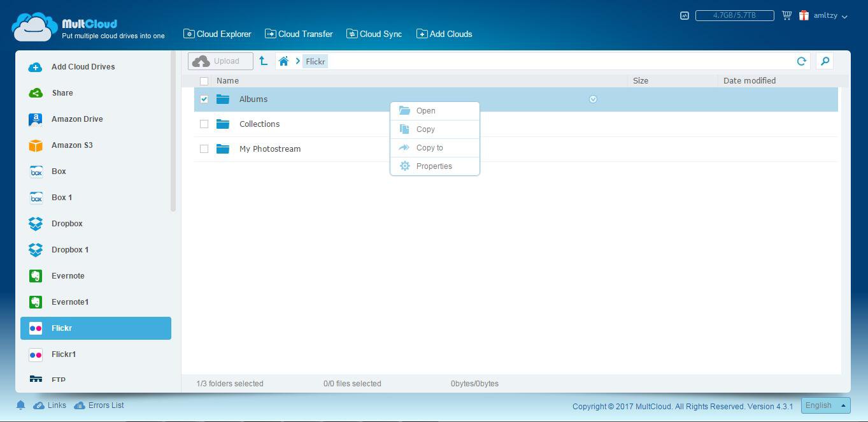Open the Cloud Transfer tab
868x422 pixels.
[299, 34]
